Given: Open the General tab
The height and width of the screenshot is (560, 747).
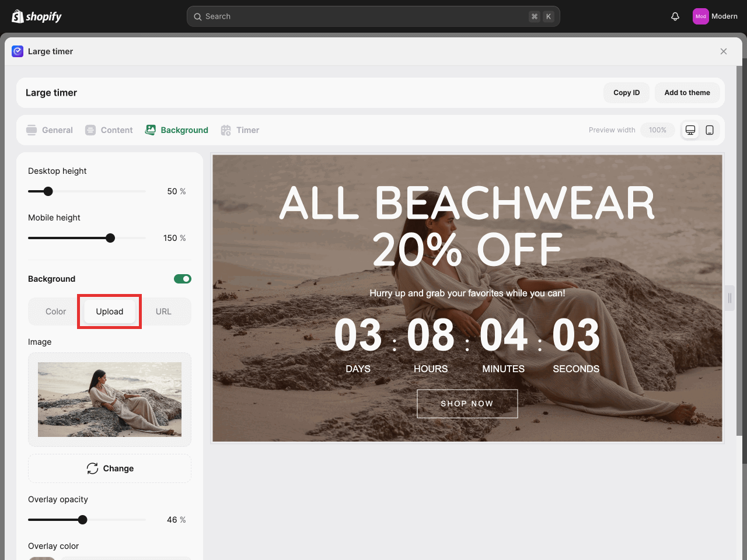Looking at the screenshot, I should pyautogui.click(x=50, y=130).
